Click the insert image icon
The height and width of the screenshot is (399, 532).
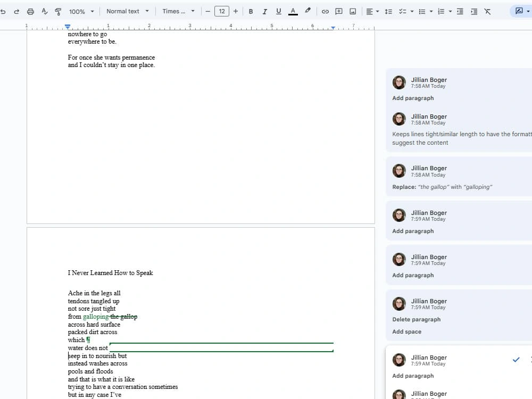[x=353, y=12]
